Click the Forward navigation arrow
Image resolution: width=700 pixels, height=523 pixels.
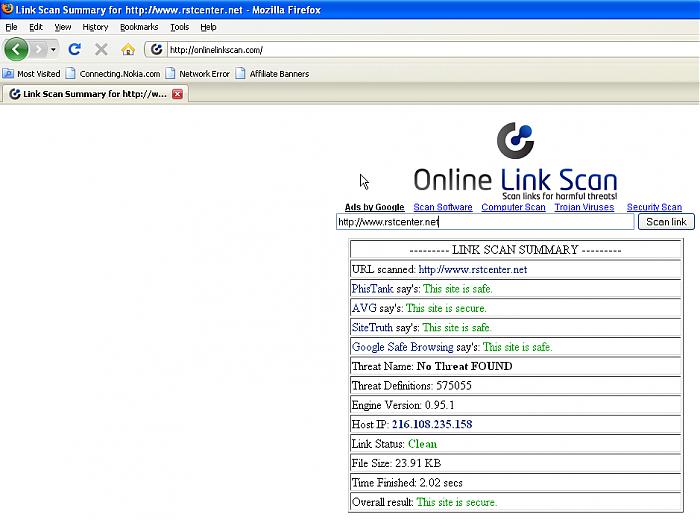pos(39,49)
